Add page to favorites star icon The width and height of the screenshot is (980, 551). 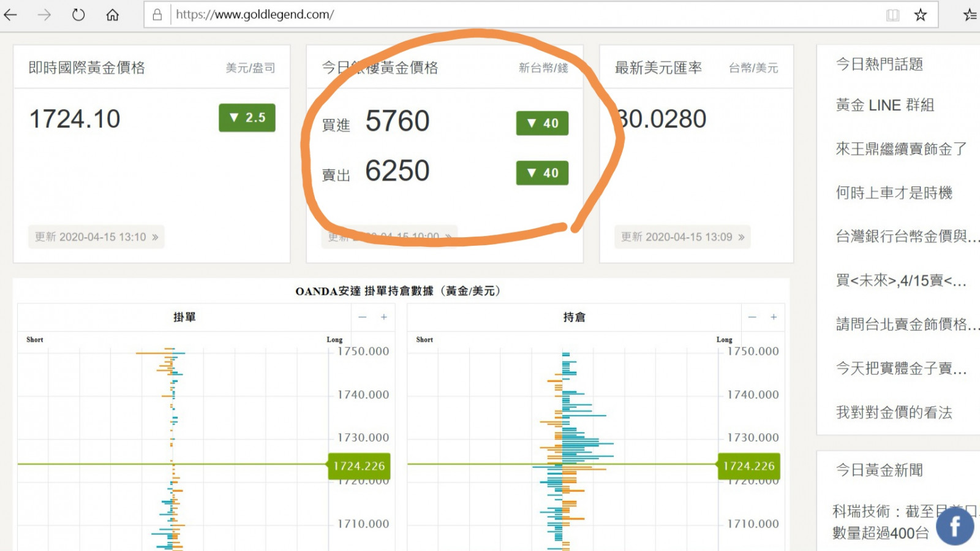click(921, 15)
